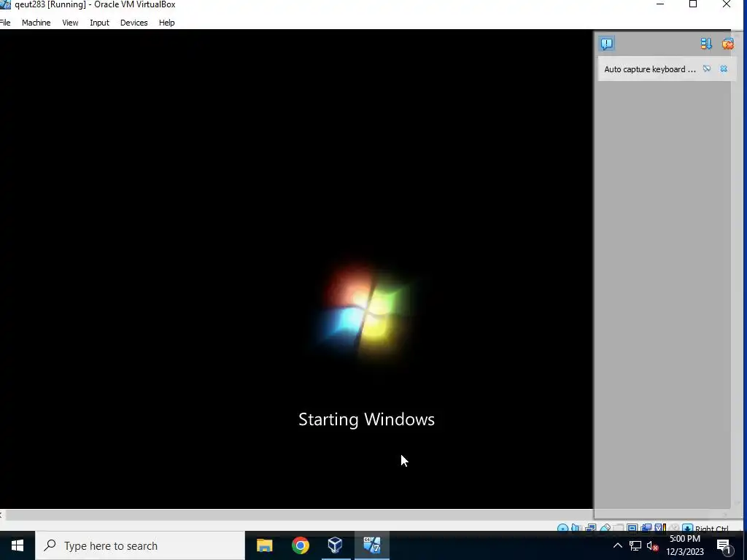The height and width of the screenshot is (560, 747).
Task: Open File Explorer from the taskbar
Action: pos(264,545)
